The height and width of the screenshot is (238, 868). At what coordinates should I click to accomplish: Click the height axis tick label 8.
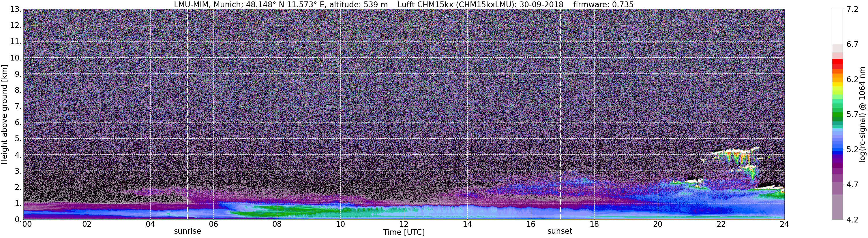[x=18, y=90]
